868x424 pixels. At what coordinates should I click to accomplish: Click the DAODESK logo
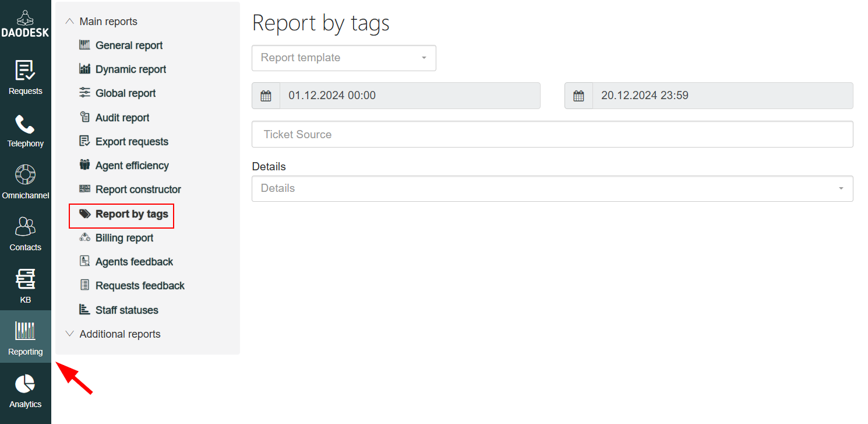[x=25, y=23]
